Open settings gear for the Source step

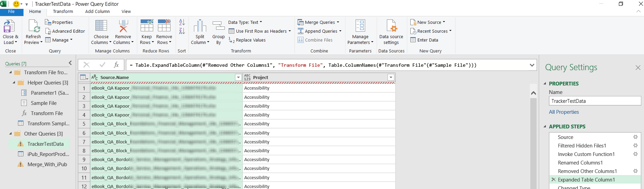pyautogui.click(x=635, y=137)
